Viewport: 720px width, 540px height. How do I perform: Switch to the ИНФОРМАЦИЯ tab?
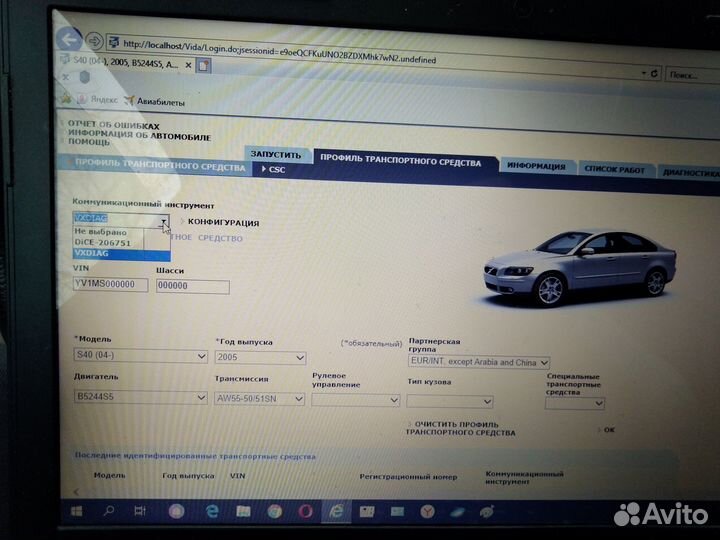point(536,166)
